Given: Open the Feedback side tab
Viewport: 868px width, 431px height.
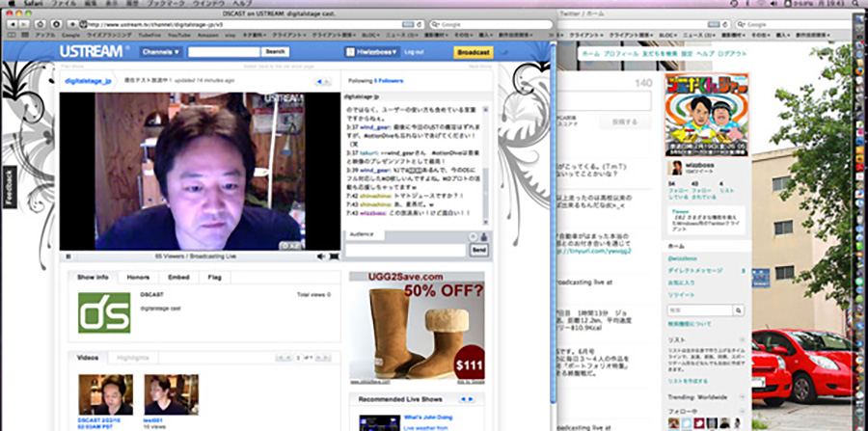Looking at the screenshot, I should coord(9,187).
